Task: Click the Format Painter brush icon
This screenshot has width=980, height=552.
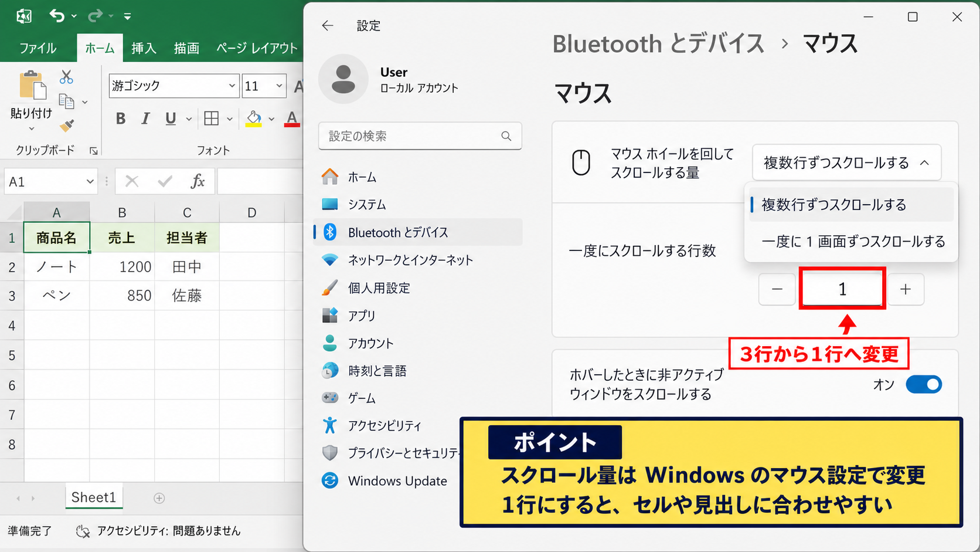Action: point(67,125)
